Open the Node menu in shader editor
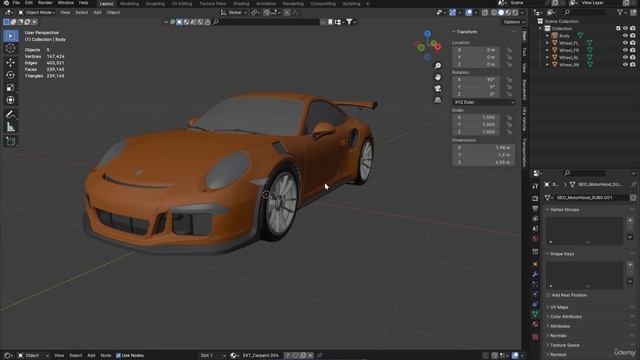The height and width of the screenshot is (360, 640). (106, 356)
